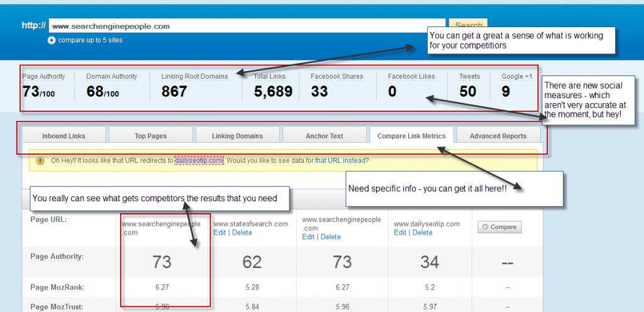
Task: Click the 62 Page Authority value for stateofsearch.com
Action: pos(252,262)
